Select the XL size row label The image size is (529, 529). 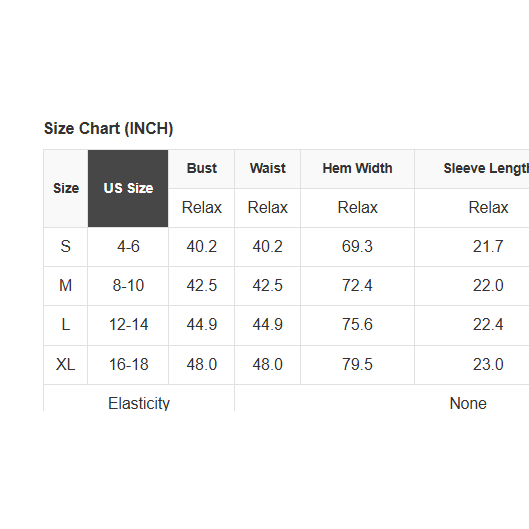(65, 365)
